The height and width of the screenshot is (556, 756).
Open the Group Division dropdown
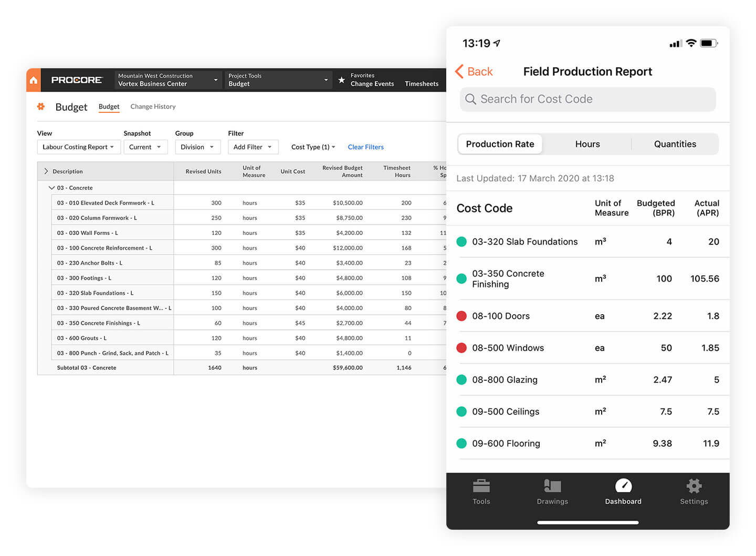[197, 147]
